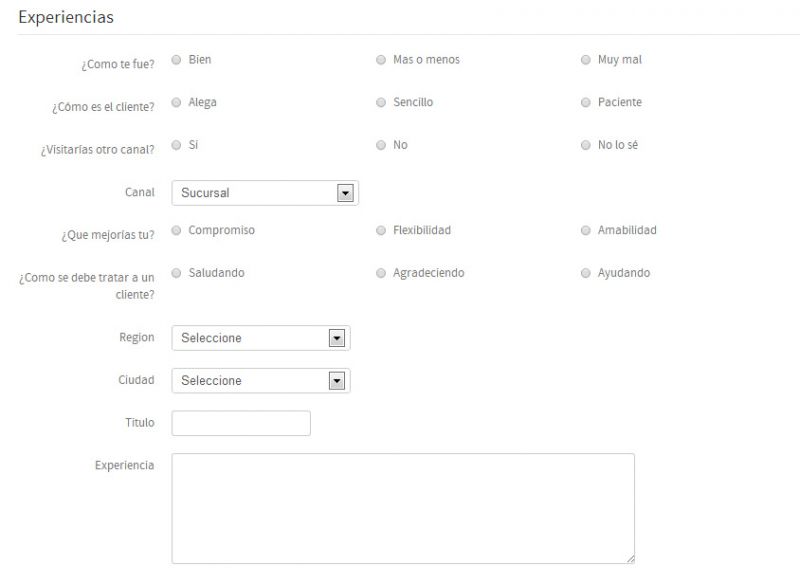Mark the Sencillo radio option
The height and width of the screenshot is (584, 800).
(381, 103)
